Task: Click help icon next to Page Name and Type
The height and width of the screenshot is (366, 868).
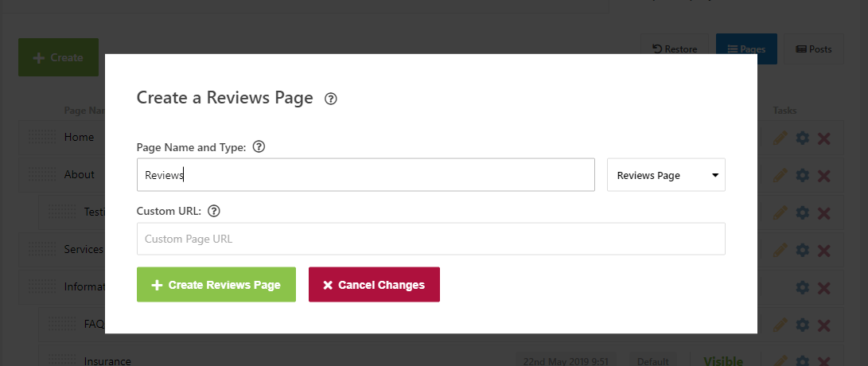Action: pyautogui.click(x=259, y=147)
